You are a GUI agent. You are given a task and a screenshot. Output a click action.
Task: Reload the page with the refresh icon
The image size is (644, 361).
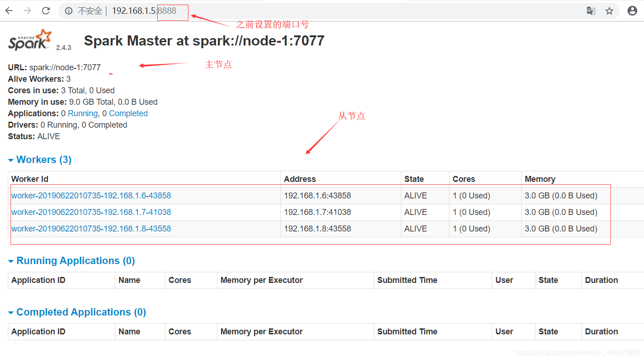pos(46,11)
